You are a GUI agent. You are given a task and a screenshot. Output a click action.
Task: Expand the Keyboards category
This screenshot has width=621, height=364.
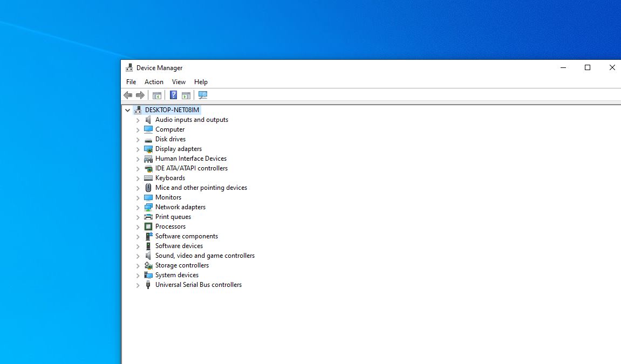(x=138, y=177)
